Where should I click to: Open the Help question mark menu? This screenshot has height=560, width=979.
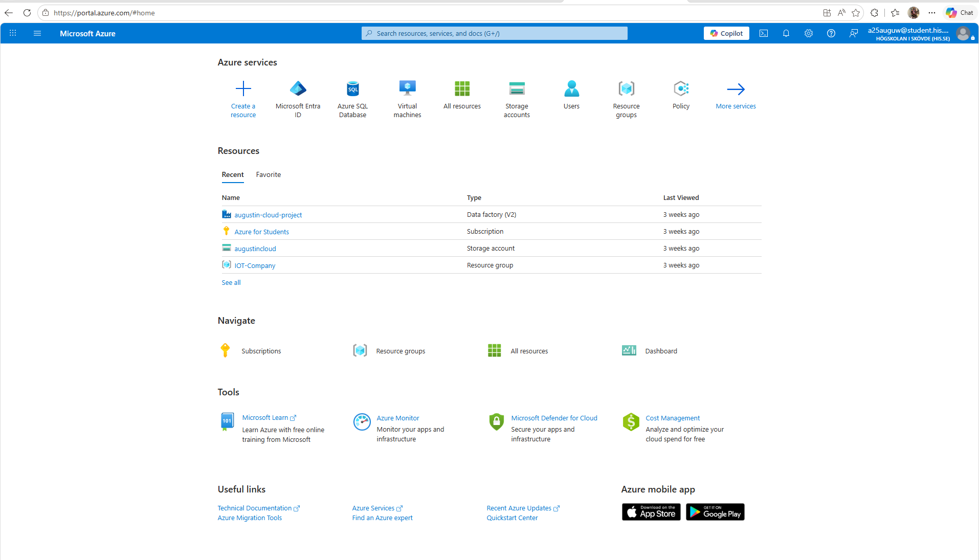(x=831, y=33)
